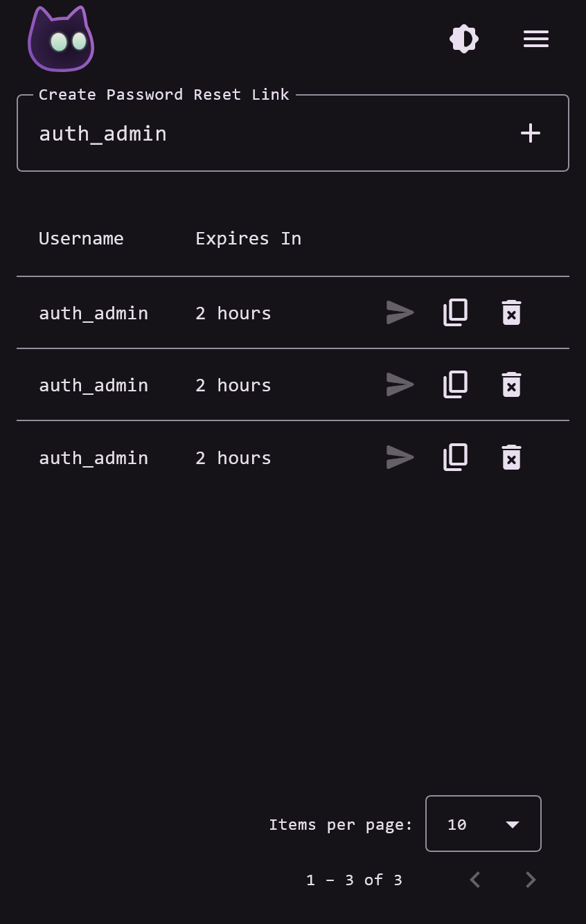Screen dimensions: 586x924
Task: Click the dropdown arrow next to 10
Action: pos(513,824)
